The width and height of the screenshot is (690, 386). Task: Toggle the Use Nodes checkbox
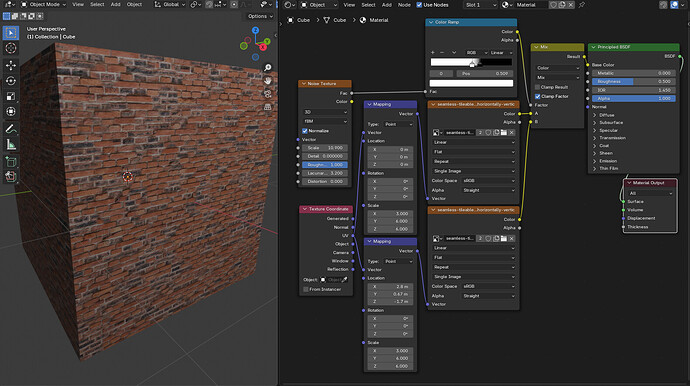[x=419, y=5]
